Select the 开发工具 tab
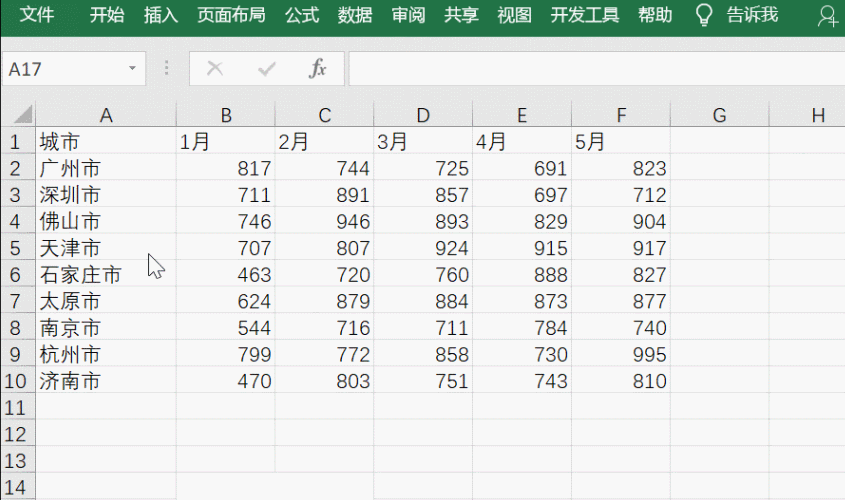Viewport: 845px width, 500px height. (x=585, y=15)
